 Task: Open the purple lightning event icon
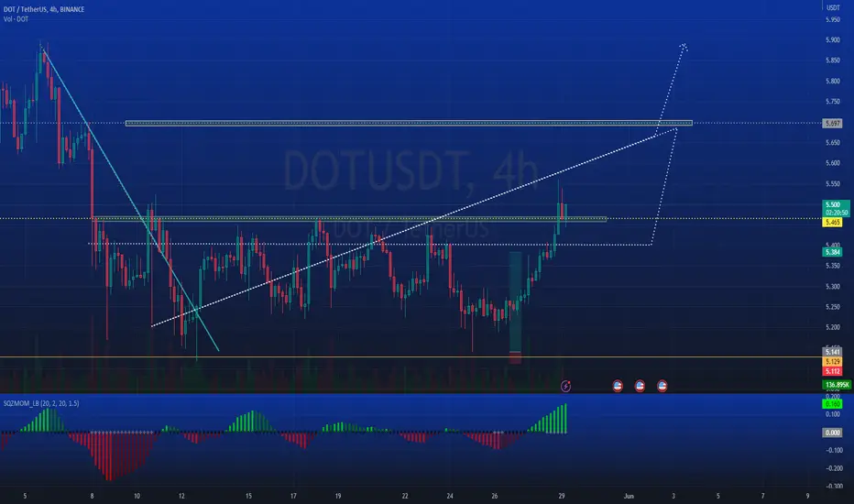(566, 387)
